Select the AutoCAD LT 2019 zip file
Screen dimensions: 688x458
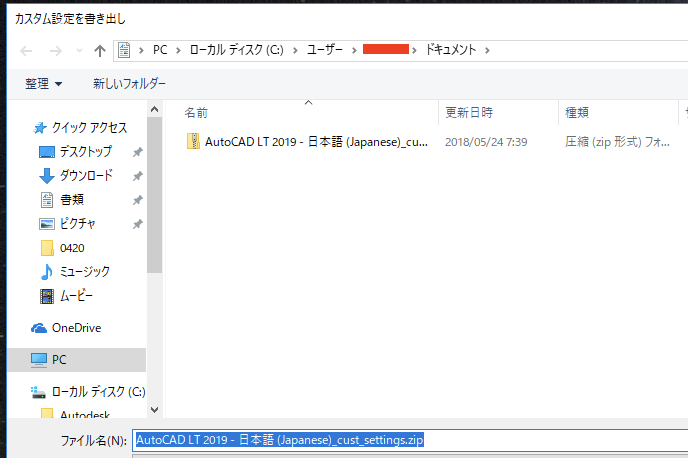point(316,142)
